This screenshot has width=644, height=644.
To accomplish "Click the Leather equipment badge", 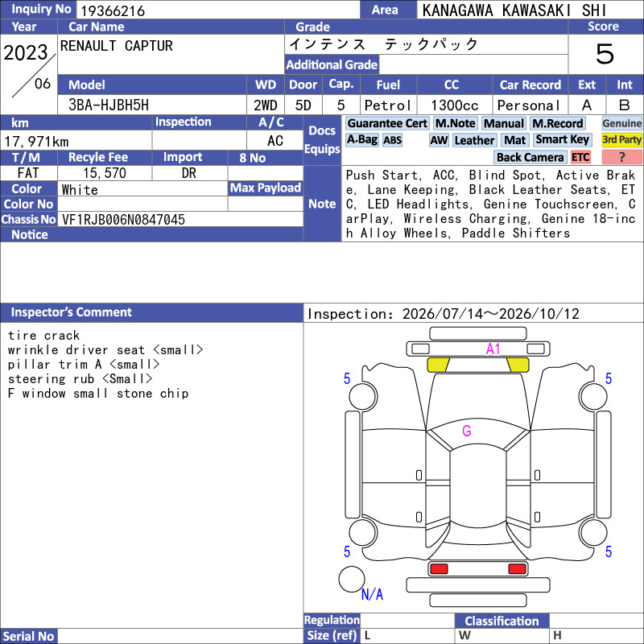I will [x=474, y=140].
